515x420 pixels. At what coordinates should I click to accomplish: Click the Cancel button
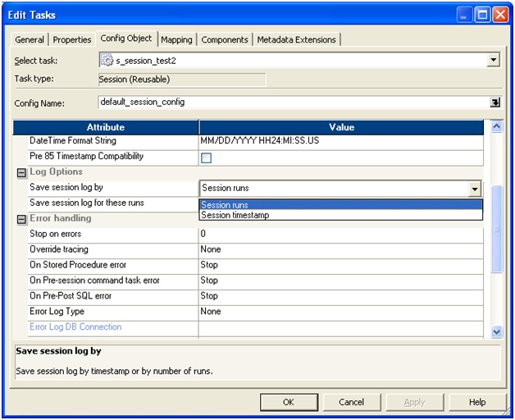click(x=352, y=402)
